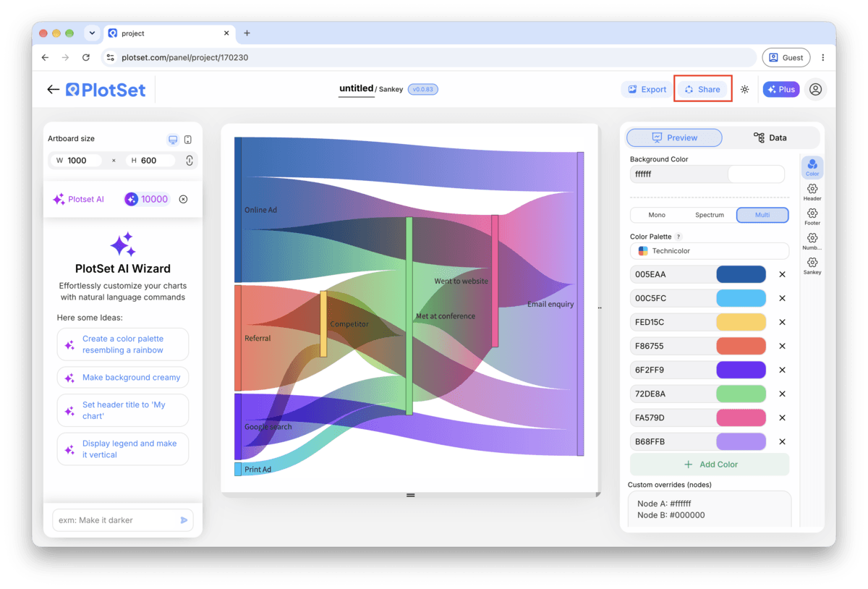Click the v0.0.83 version badge
The width and height of the screenshot is (868, 589).
click(422, 89)
